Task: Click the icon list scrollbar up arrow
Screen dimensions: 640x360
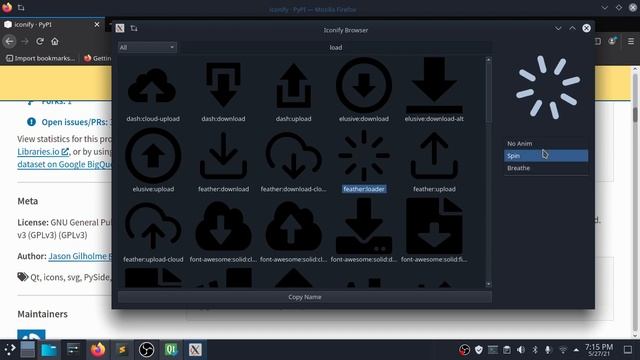Action: tap(488, 60)
